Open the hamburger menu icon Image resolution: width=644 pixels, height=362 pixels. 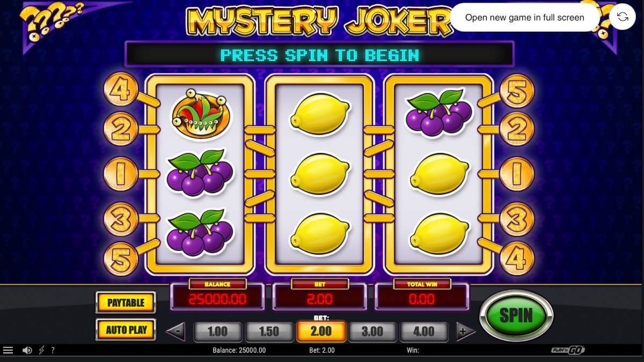(8, 350)
